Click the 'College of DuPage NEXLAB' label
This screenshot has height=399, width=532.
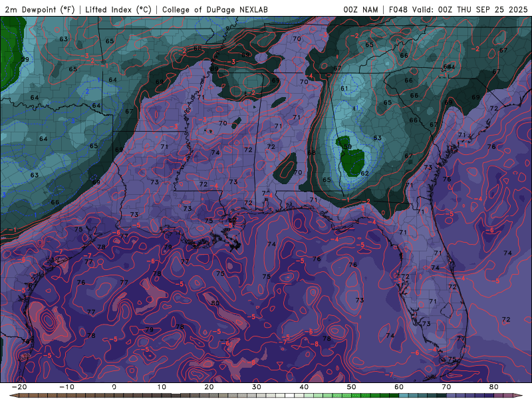215,9
